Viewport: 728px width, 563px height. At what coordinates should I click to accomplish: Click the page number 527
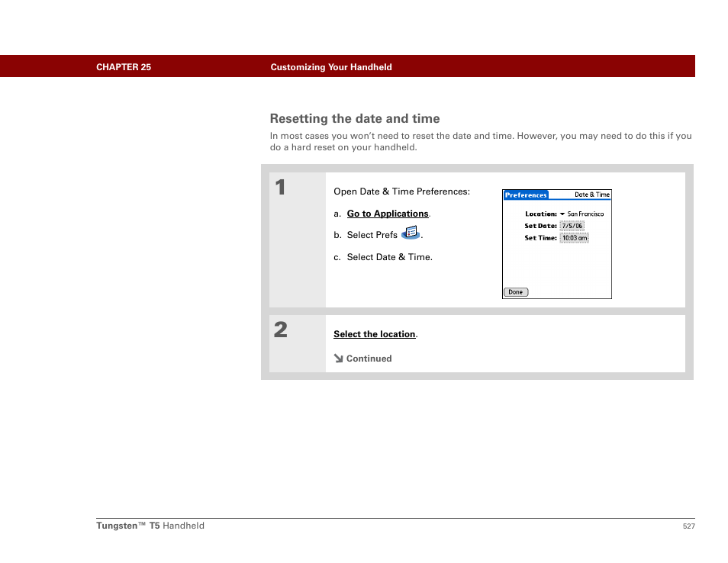pos(688,526)
